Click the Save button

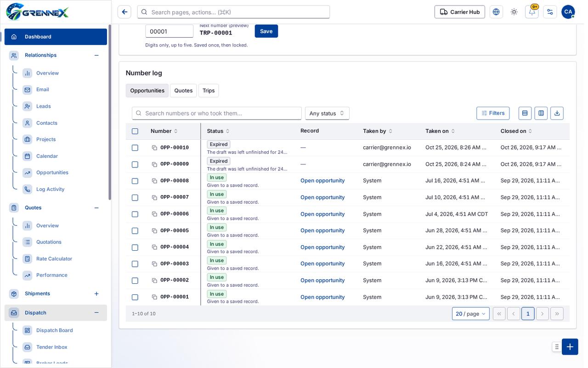pos(266,31)
